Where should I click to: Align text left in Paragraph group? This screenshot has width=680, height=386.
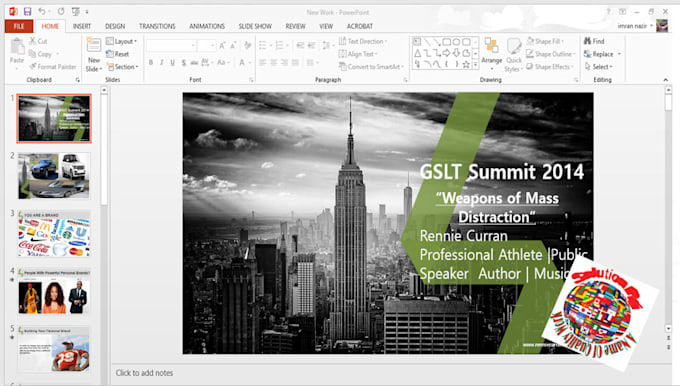[263, 63]
